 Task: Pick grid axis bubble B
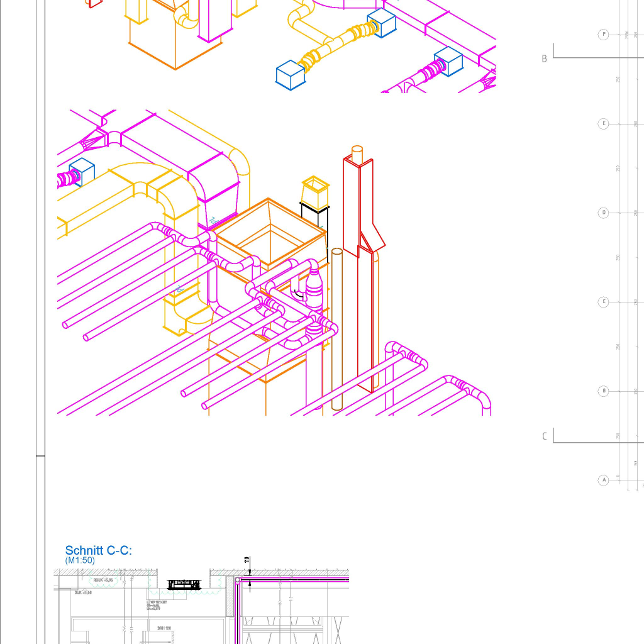pos(603,391)
